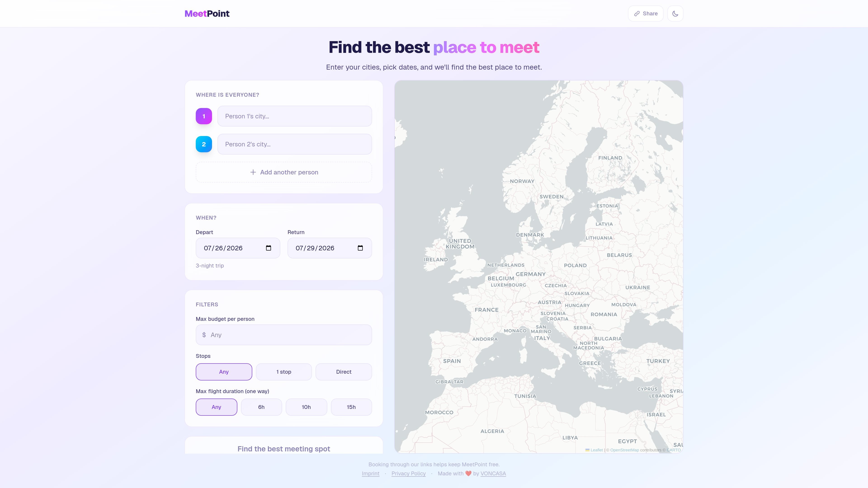Image resolution: width=868 pixels, height=488 pixels.
Task: Select the 1 stop filter
Action: (x=284, y=372)
